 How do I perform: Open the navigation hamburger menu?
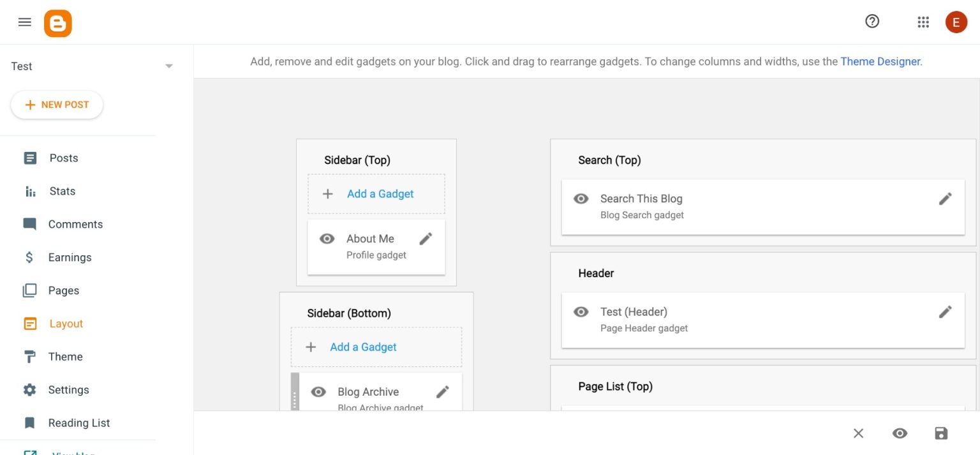coord(24,21)
